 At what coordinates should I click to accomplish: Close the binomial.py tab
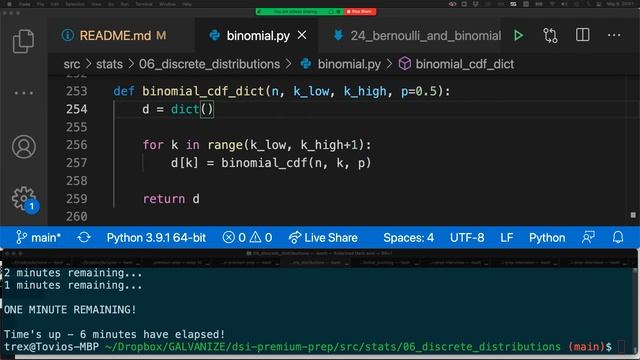tap(302, 36)
